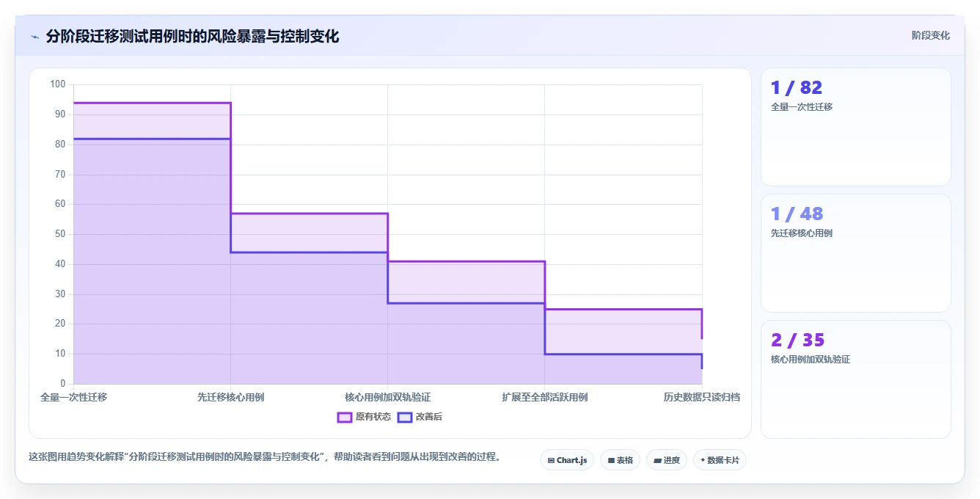The image size is (980, 499).
Task: Open the 1 / 48 先迁移核心用例 card
Action: click(856, 253)
